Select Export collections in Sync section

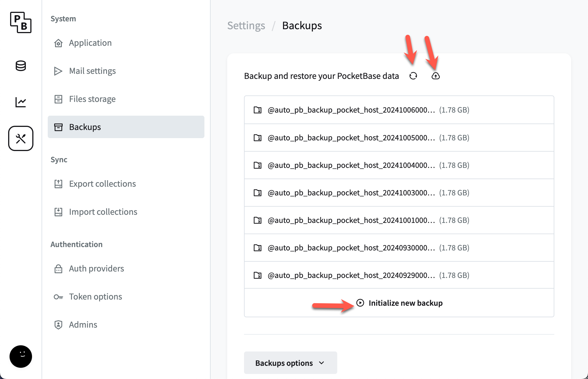pyautogui.click(x=102, y=184)
